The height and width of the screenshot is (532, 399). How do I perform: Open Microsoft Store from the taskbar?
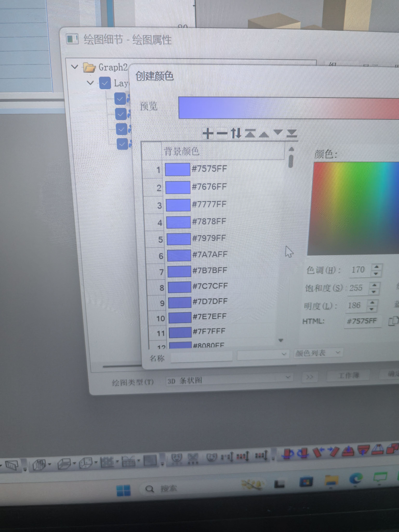click(x=306, y=481)
